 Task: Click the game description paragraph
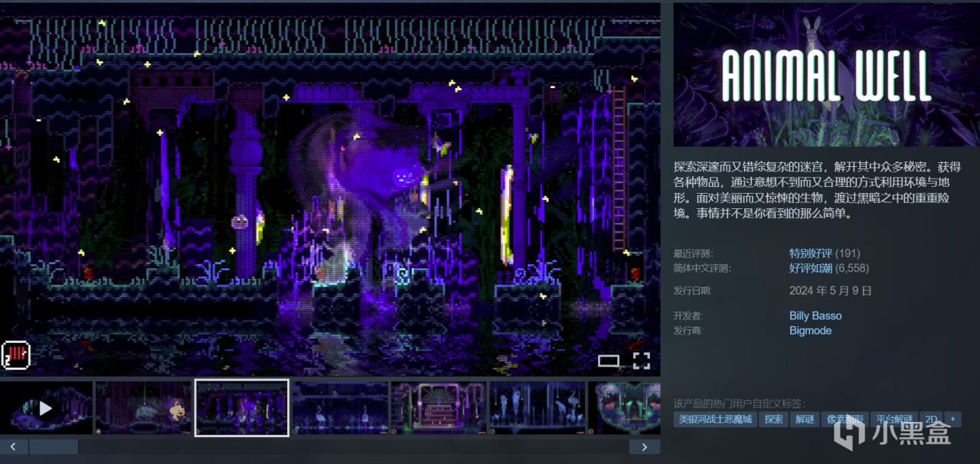tap(817, 190)
